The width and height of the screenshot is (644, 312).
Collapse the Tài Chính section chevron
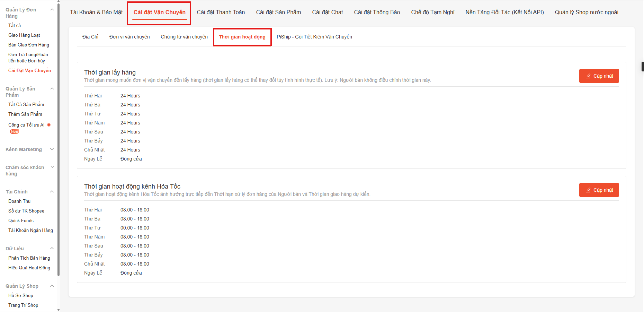[x=52, y=192]
